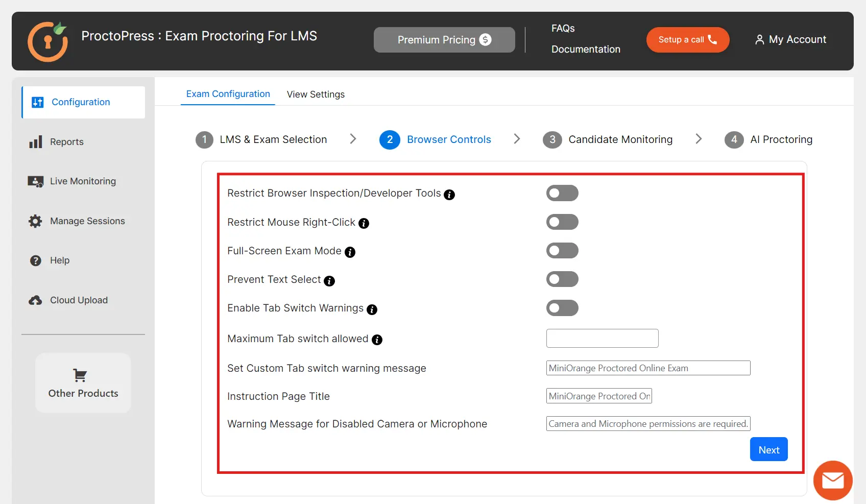Enable Restrict Mouse Right-Click switch
The height and width of the screenshot is (504, 866).
click(562, 222)
